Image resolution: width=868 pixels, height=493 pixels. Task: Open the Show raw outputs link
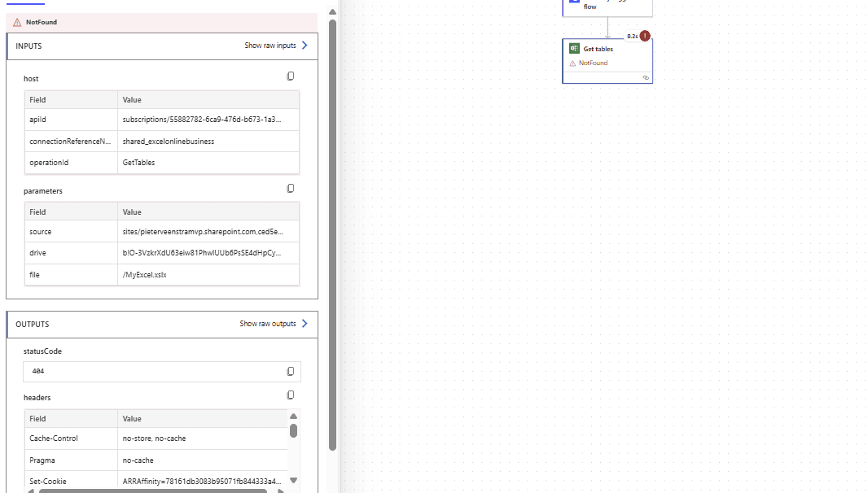(268, 324)
